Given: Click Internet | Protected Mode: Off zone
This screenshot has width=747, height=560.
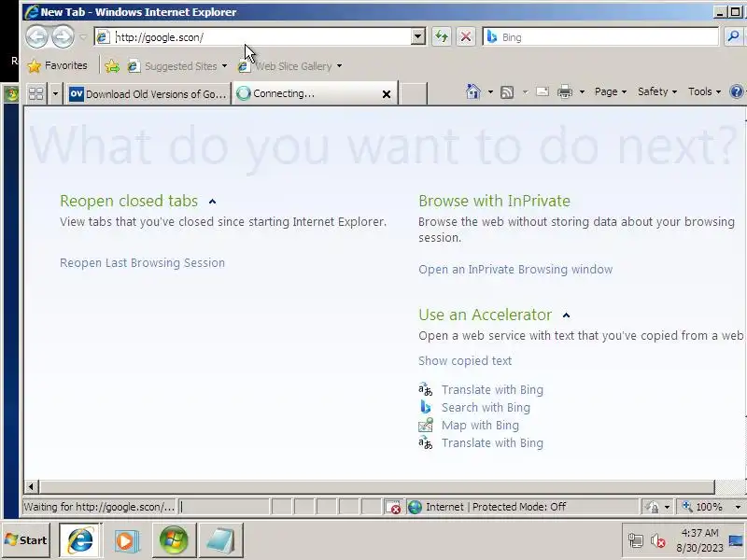Looking at the screenshot, I should click(x=522, y=507).
